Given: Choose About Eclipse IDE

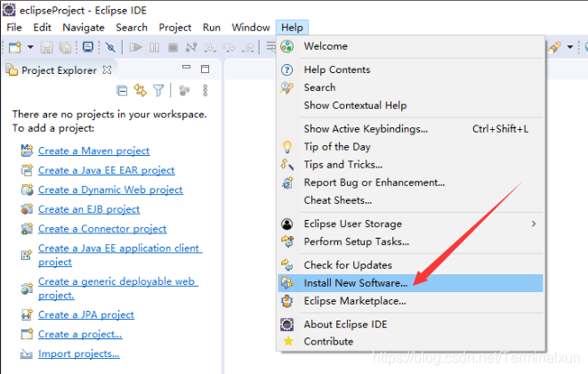Looking at the screenshot, I should point(411,324).
